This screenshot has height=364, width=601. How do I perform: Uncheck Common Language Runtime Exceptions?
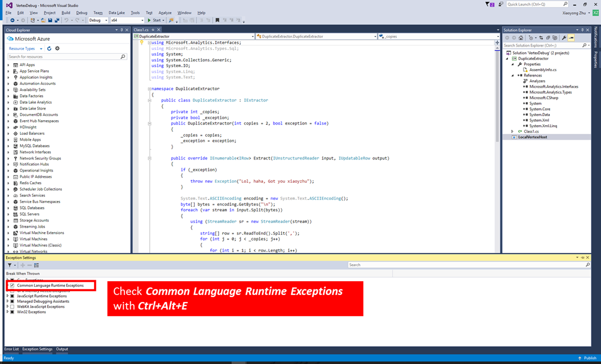(12, 286)
